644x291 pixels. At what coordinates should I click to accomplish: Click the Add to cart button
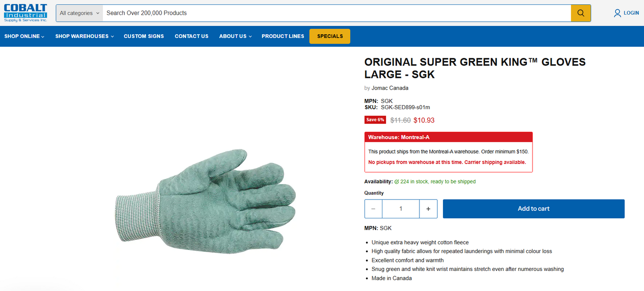[x=533, y=209]
